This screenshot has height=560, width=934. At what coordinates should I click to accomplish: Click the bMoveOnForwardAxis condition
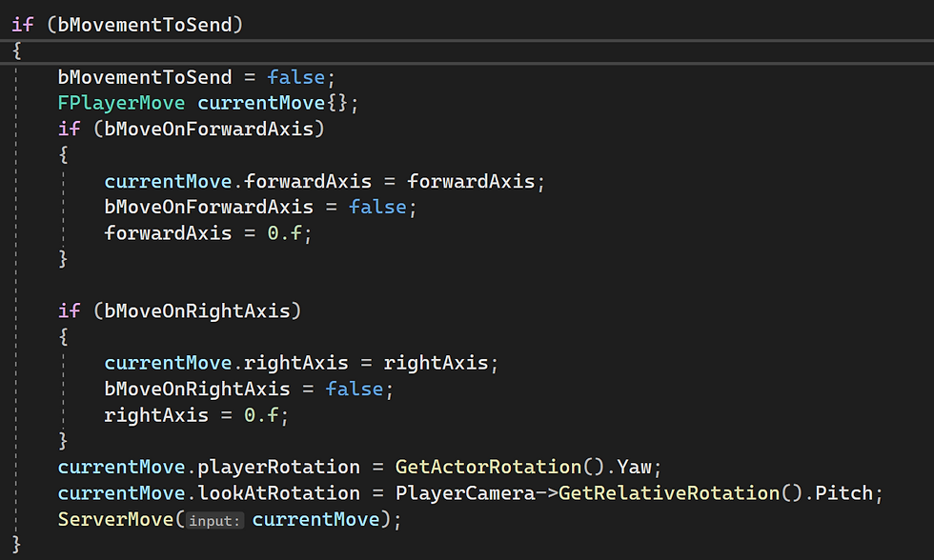point(209,129)
